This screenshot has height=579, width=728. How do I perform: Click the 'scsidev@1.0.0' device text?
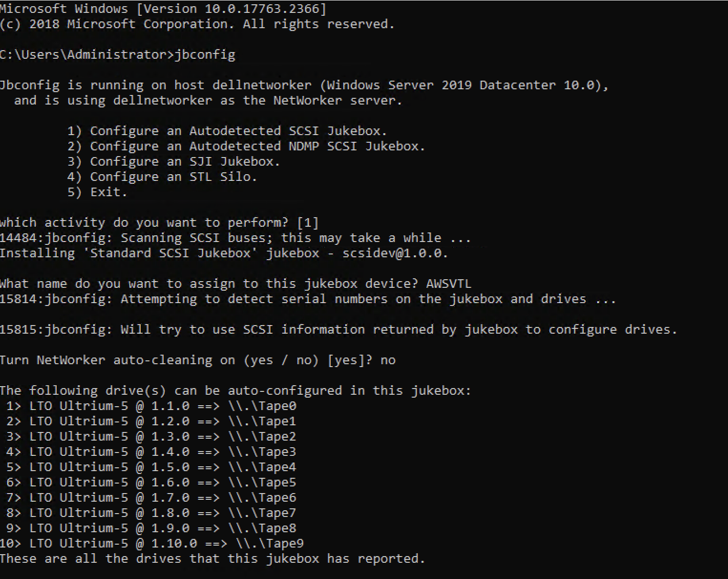[394, 253]
